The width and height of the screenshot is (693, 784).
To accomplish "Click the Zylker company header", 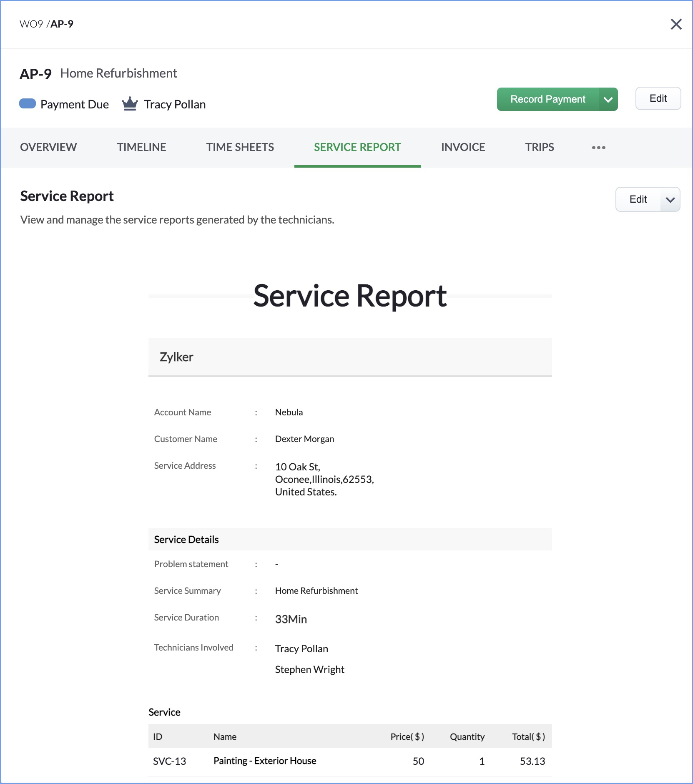I will (176, 357).
